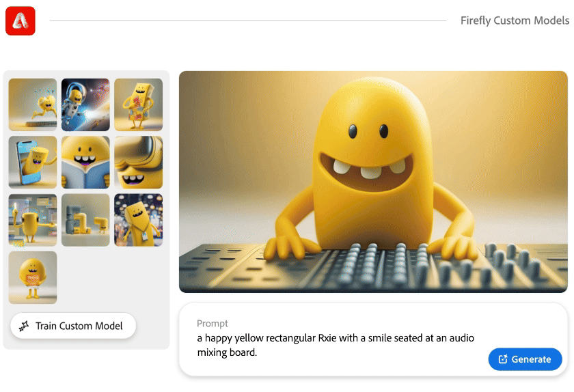The width and height of the screenshot is (574, 392).
Task: Choose the character holding patterned box thumbnail
Action: coord(138,104)
